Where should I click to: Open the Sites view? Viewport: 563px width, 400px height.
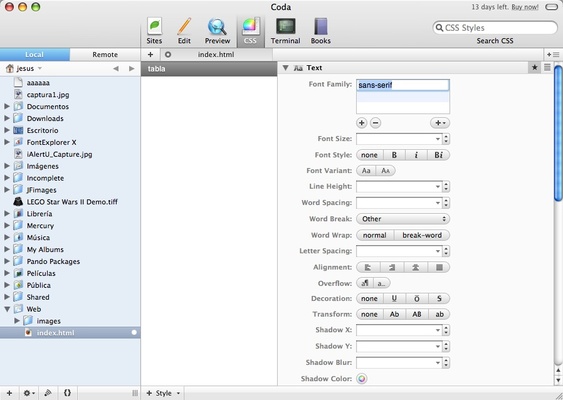pyautogui.click(x=154, y=31)
